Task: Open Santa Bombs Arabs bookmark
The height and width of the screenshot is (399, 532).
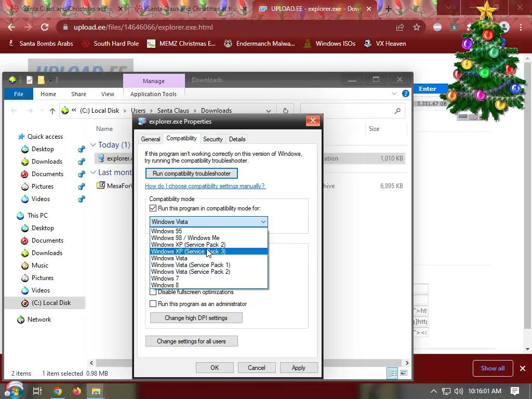Action: point(41,44)
